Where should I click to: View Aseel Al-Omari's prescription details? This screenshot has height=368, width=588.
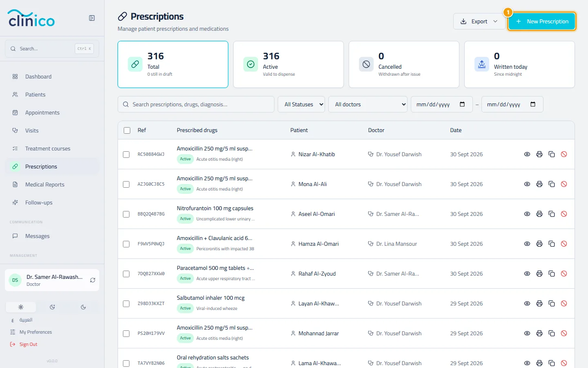coord(527,214)
